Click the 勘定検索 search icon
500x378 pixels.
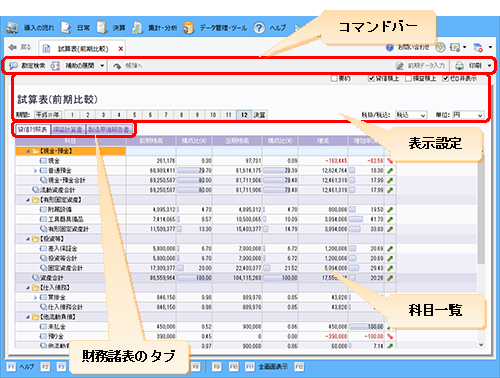pyautogui.click(x=14, y=66)
